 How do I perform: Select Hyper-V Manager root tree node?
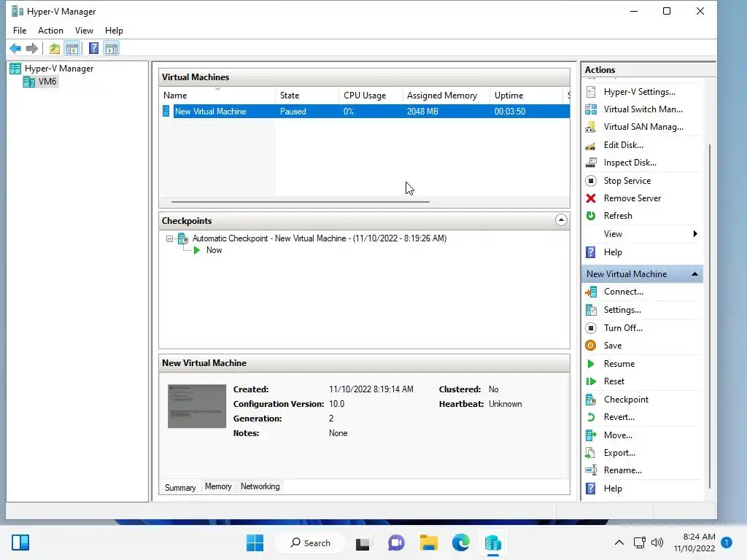click(59, 68)
